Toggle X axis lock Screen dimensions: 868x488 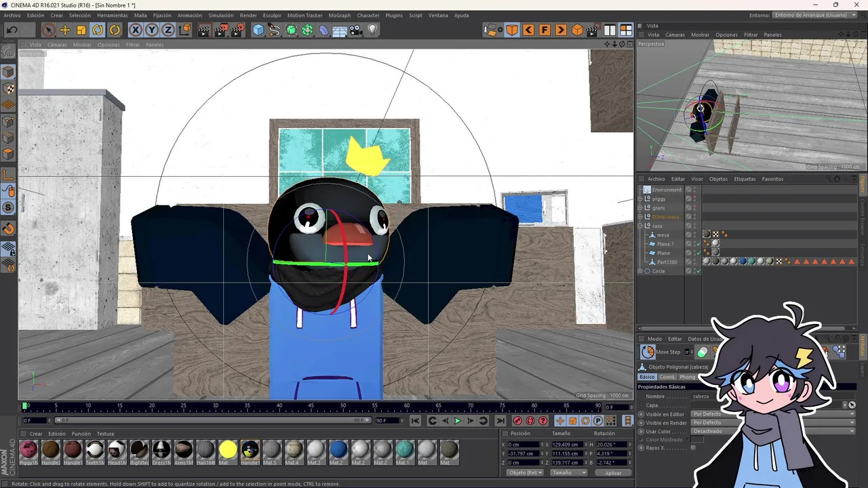[136, 30]
